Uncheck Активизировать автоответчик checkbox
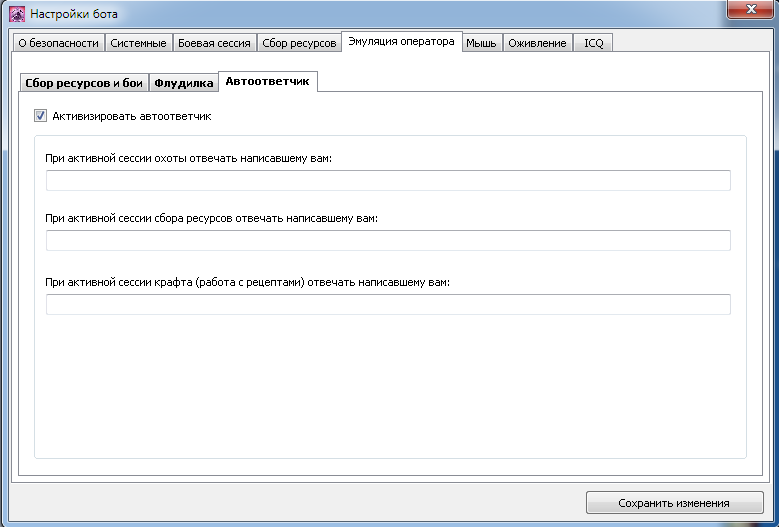The height and width of the screenshot is (527, 779). click(x=40, y=116)
